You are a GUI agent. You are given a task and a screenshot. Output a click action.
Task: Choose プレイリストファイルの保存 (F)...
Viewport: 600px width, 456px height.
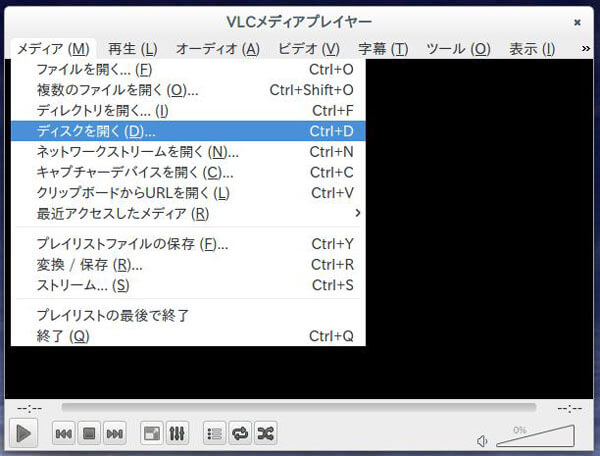point(188,244)
